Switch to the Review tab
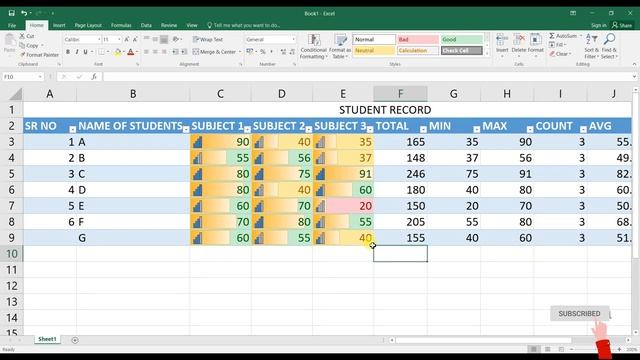The image size is (640, 360). [169, 25]
